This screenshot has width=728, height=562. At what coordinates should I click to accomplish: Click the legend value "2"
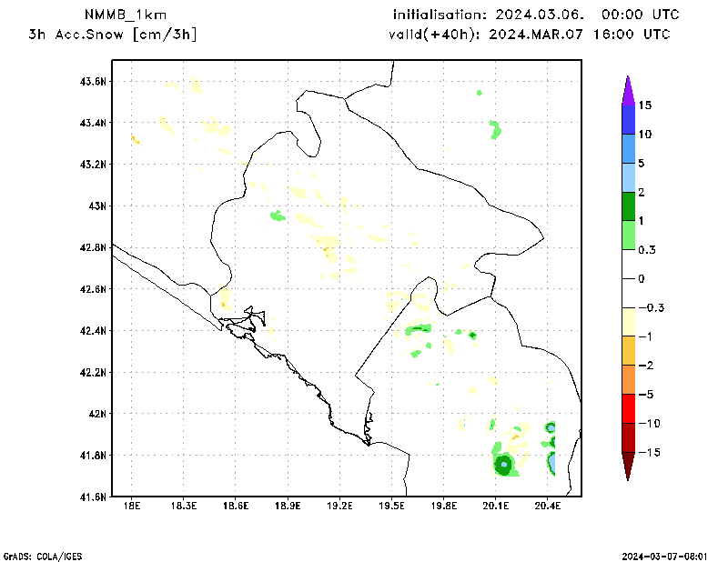pyautogui.click(x=642, y=192)
